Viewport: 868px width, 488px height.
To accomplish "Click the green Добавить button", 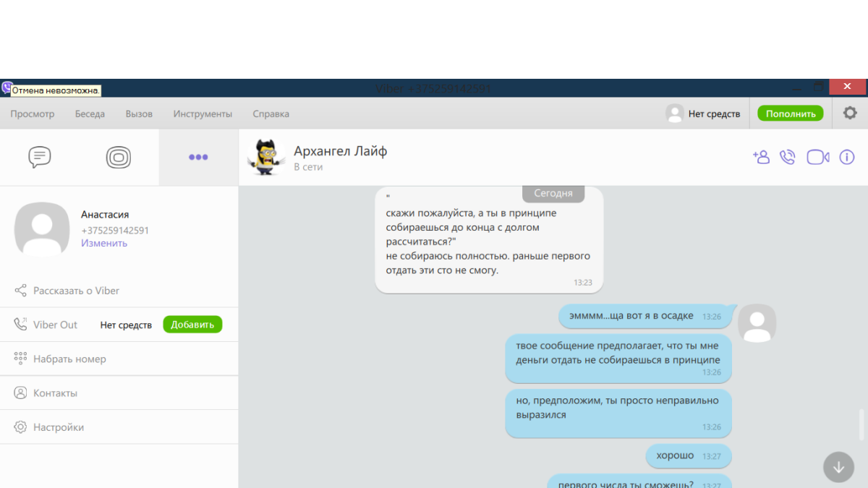I will pyautogui.click(x=192, y=325).
